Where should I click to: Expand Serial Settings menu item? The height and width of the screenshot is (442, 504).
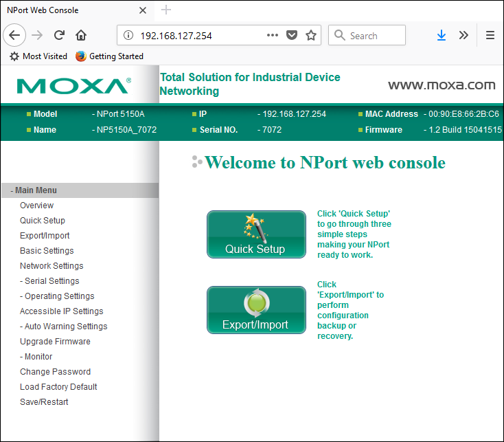(49, 281)
